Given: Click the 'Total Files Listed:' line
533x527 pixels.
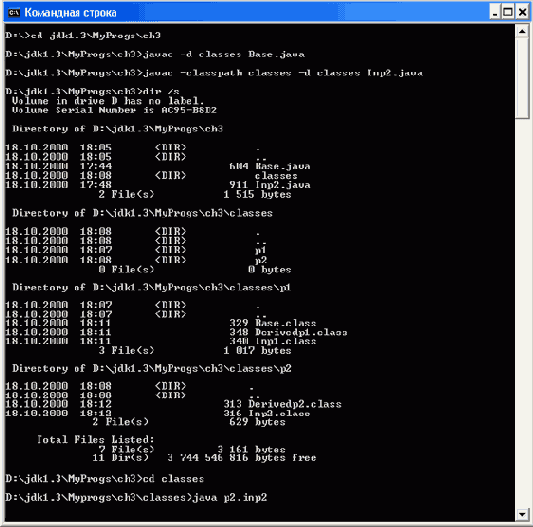Looking at the screenshot, I should (x=96, y=440).
